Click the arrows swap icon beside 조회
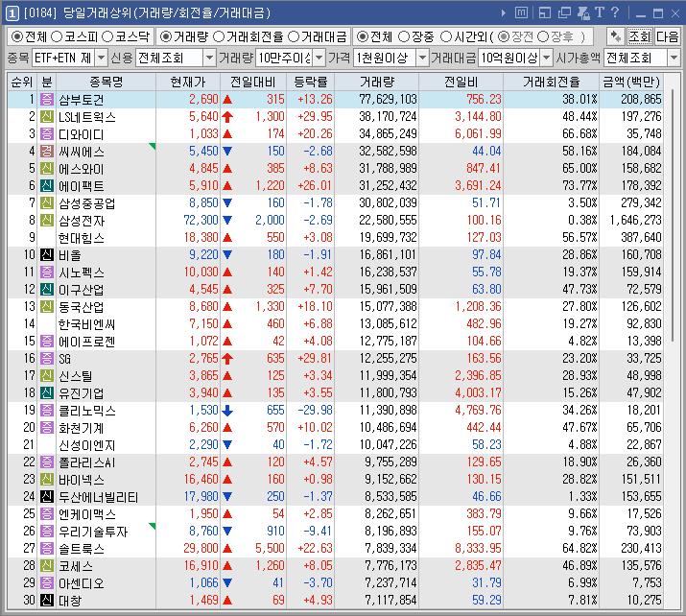Viewport: 686px width, 616px height. pos(616,36)
